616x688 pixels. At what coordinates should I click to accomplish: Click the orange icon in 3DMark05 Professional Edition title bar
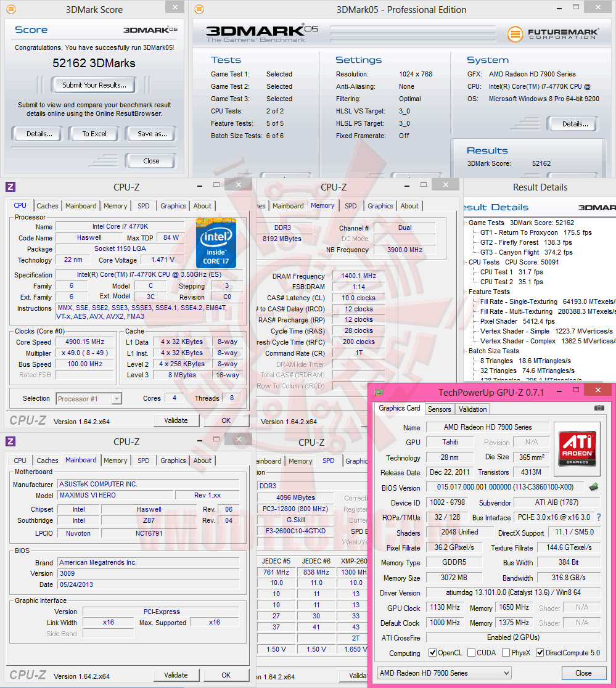[x=199, y=9]
